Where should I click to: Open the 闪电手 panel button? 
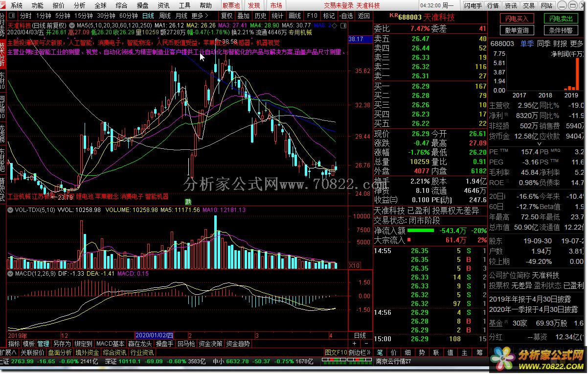[473, 5]
